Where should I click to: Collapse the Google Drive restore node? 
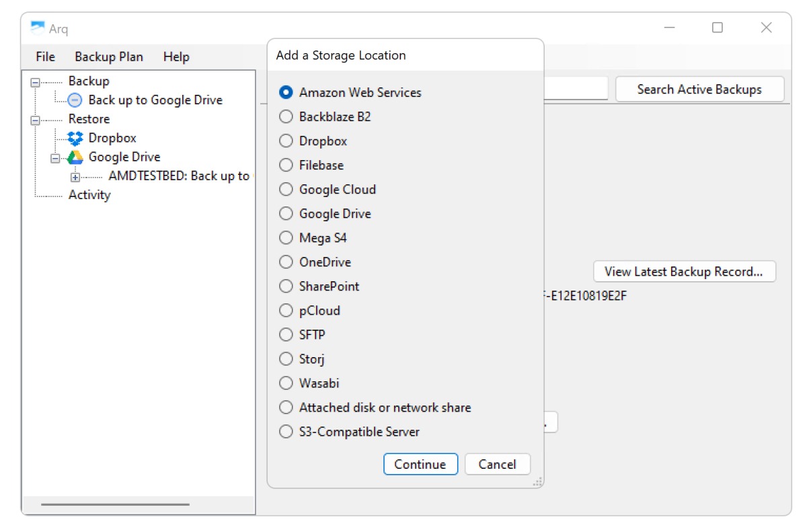56,158
